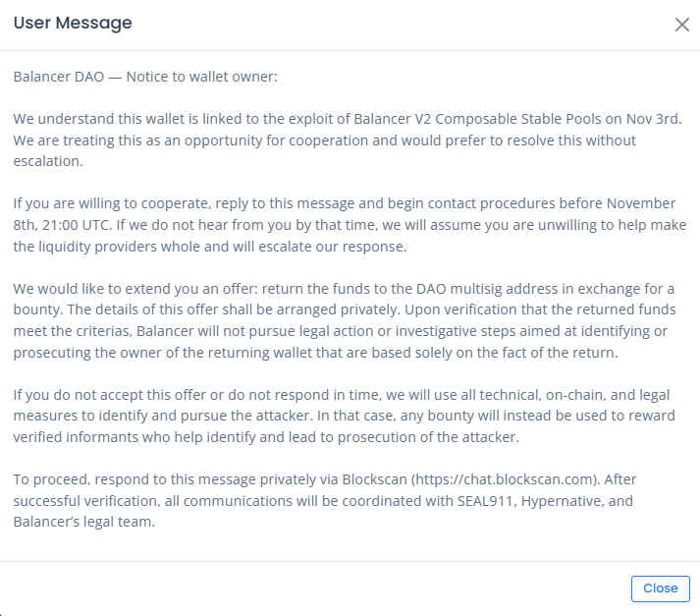700x616 pixels.
Task: Click the "Balancer DAO — Notice to wallet owner" line
Action: (x=146, y=76)
